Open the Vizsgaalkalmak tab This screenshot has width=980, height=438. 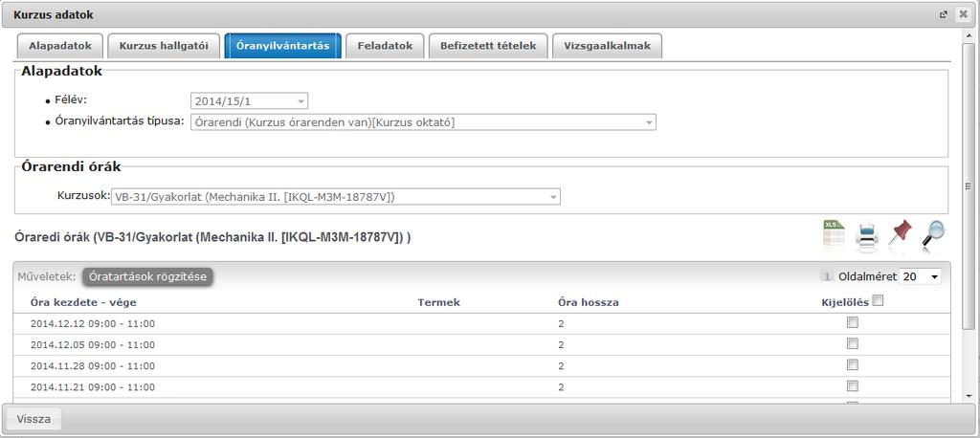click(607, 46)
